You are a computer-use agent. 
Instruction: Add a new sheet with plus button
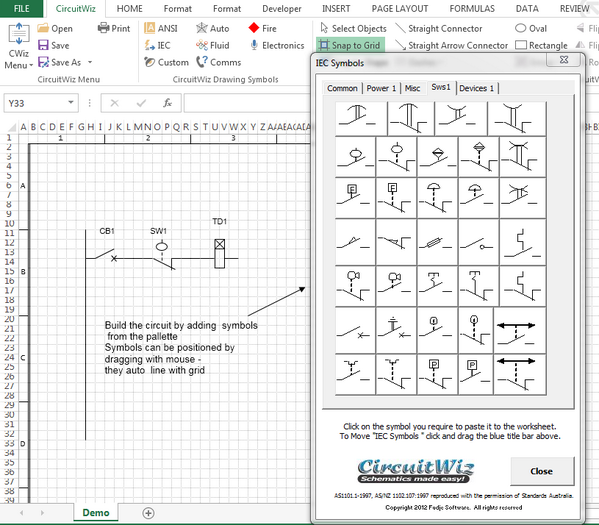pos(148,513)
